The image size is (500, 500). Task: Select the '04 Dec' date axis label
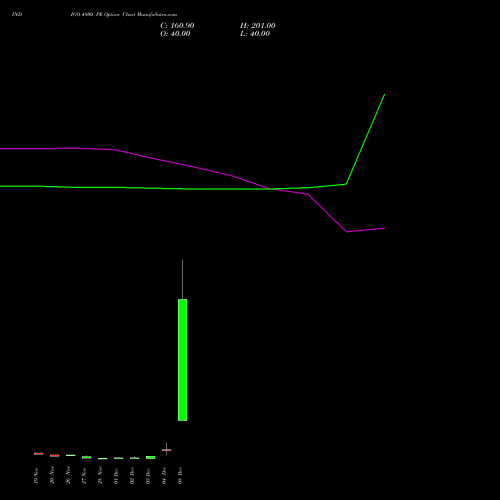pyautogui.click(x=164, y=476)
